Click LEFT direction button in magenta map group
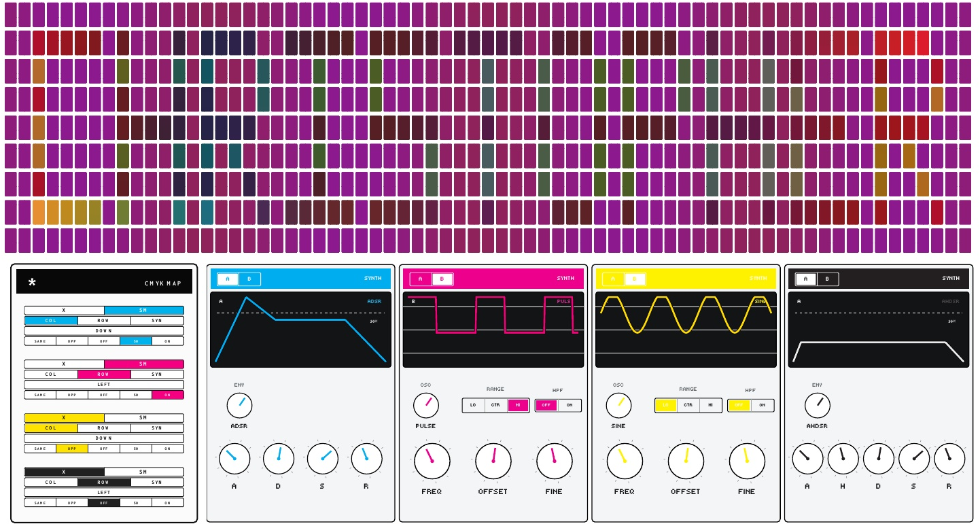980x524 pixels. pyautogui.click(x=104, y=385)
